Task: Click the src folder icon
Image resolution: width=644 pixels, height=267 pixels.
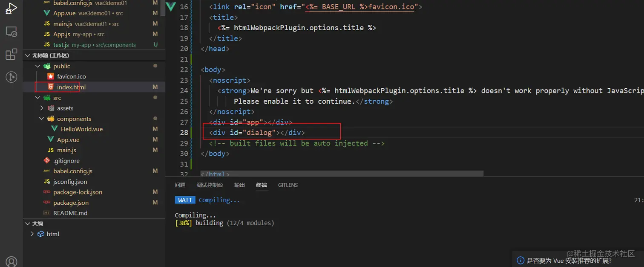Action: pyautogui.click(x=47, y=98)
